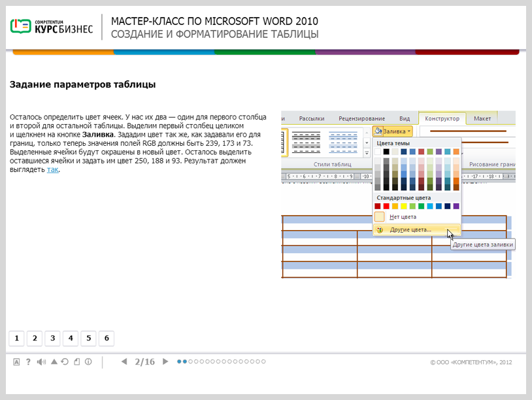This screenshot has height=400, width=532.
Task: Open 'Другие цвета...' menu entry
Action: tap(416, 230)
